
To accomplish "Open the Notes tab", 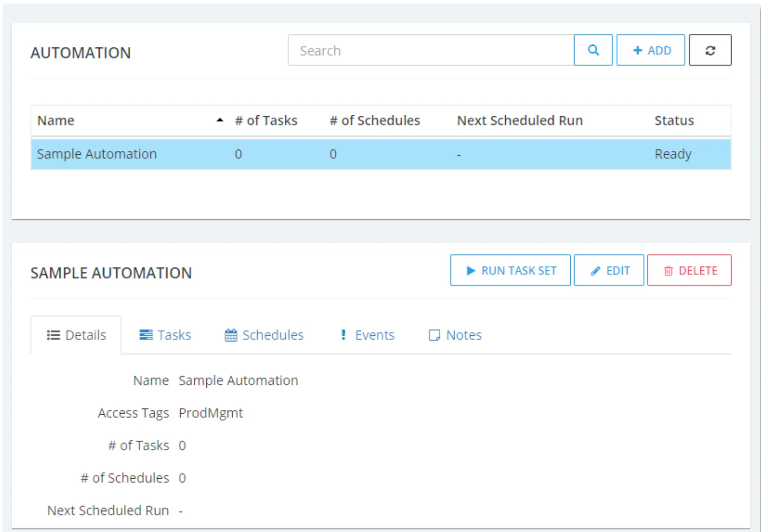I will point(455,335).
